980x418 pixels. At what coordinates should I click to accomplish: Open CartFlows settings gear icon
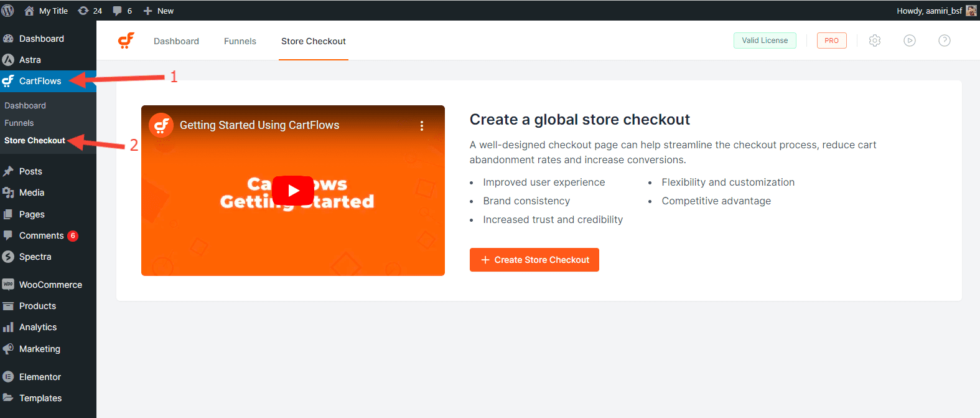tap(875, 40)
